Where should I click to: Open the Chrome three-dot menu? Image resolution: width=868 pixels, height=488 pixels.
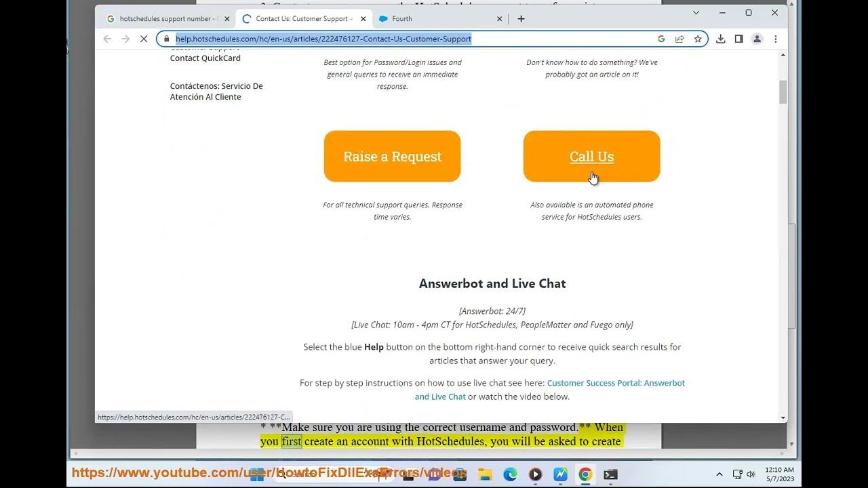point(776,39)
